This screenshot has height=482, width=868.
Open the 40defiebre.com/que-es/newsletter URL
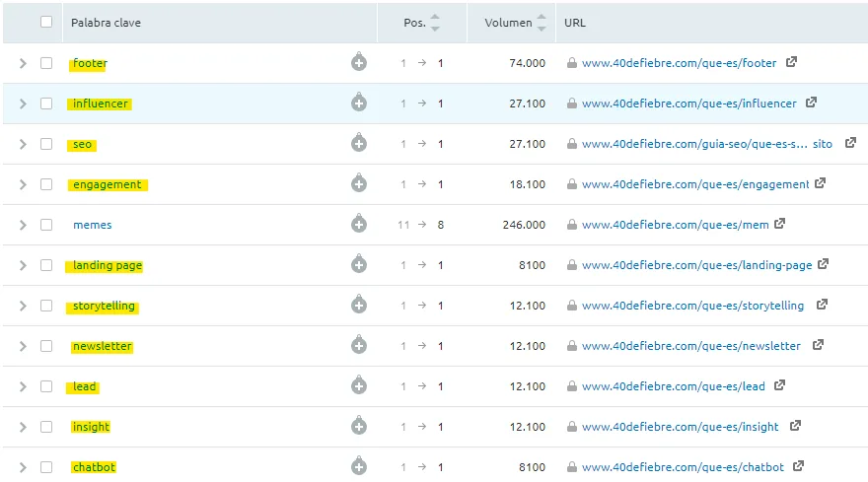click(690, 346)
